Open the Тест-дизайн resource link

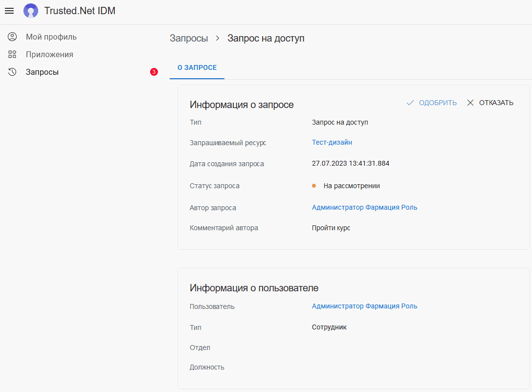click(332, 142)
